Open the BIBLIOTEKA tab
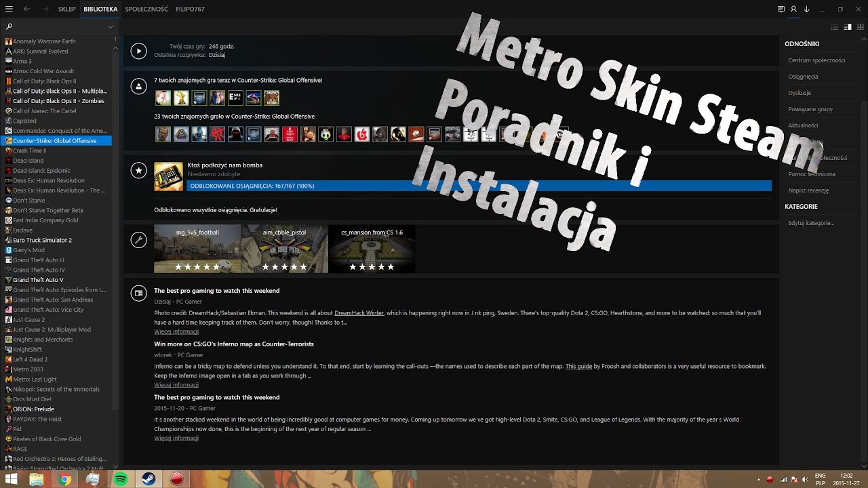Image resolution: width=868 pixels, height=488 pixels. pos(100,9)
